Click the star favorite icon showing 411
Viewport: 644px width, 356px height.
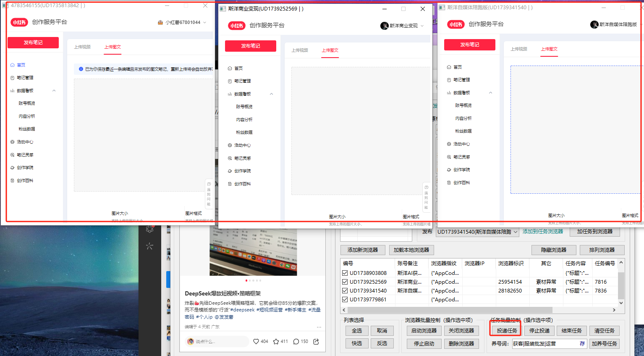tap(276, 341)
